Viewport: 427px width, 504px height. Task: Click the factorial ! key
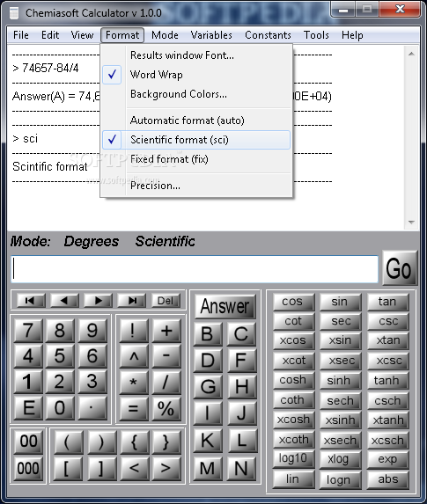pos(134,331)
